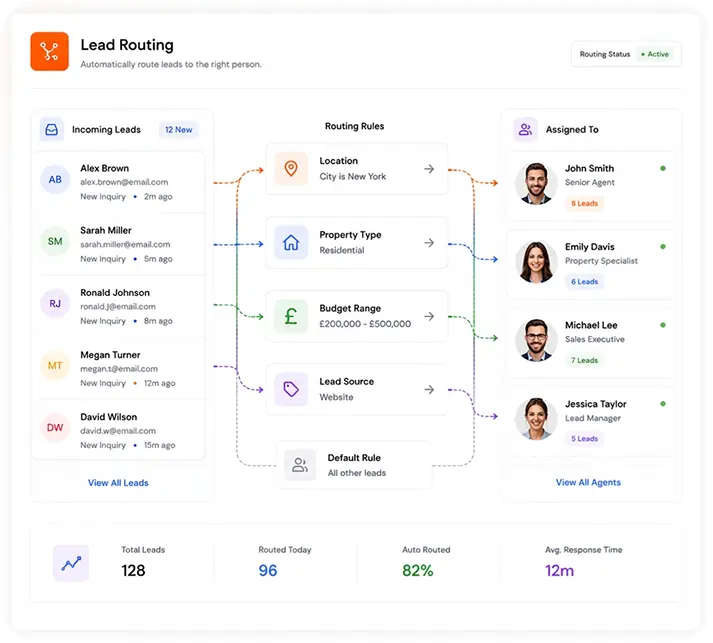This screenshot has height=643, width=713.
Task: Click Emily Davis's 6 Leads badge
Action: pos(584,282)
